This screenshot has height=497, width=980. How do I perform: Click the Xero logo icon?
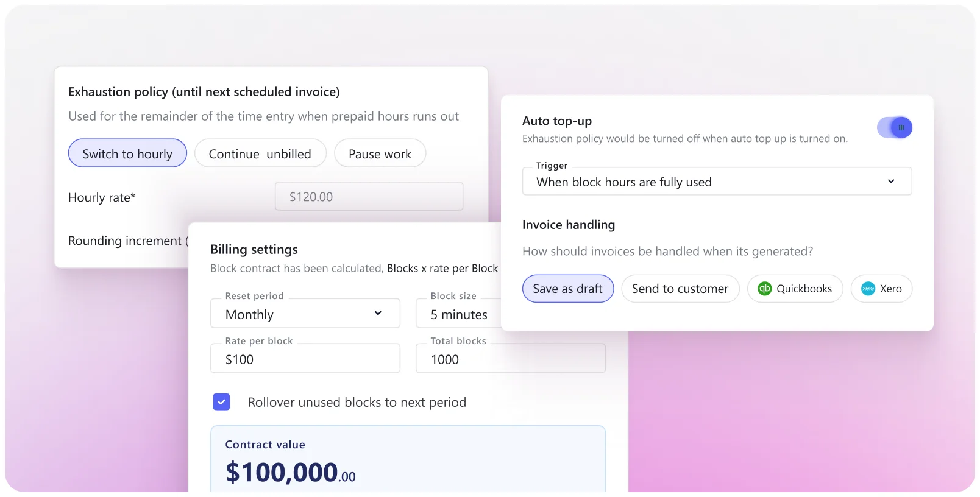tap(868, 289)
